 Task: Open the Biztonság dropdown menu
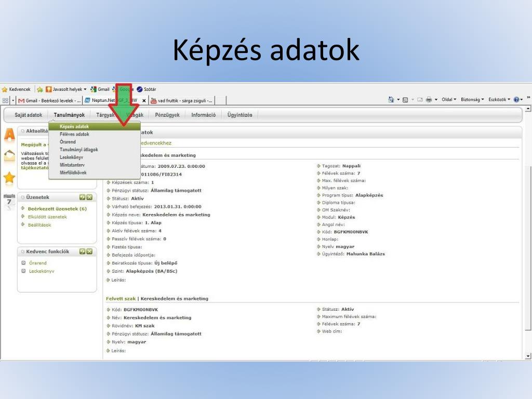pos(472,99)
